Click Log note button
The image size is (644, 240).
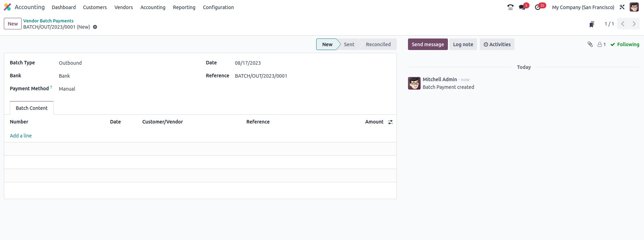(x=463, y=44)
